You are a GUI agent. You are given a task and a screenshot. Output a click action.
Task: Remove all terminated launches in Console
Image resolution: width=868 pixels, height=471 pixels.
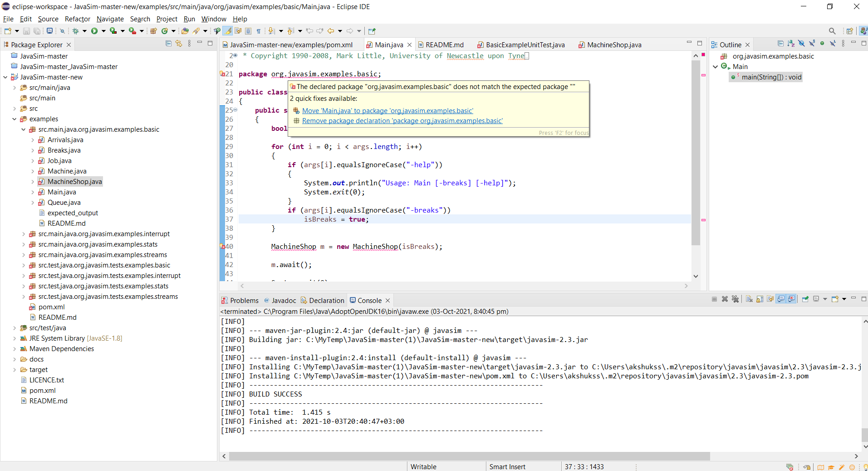(x=735, y=299)
